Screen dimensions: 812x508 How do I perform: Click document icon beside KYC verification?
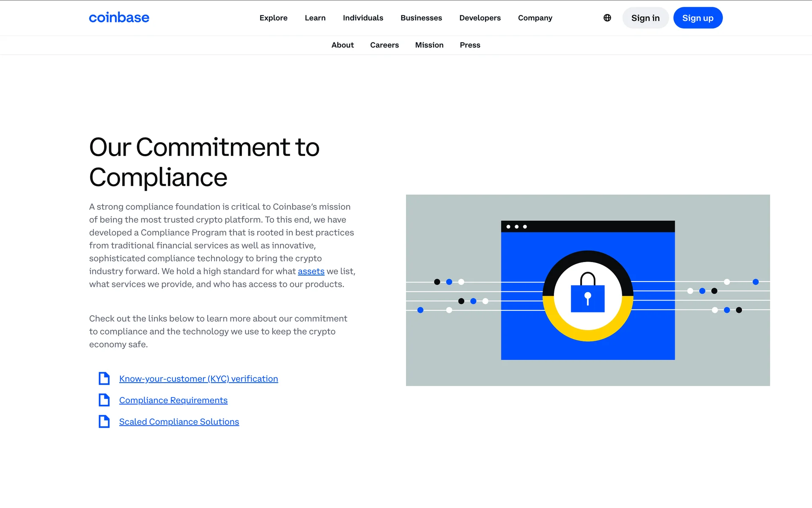(x=104, y=378)
